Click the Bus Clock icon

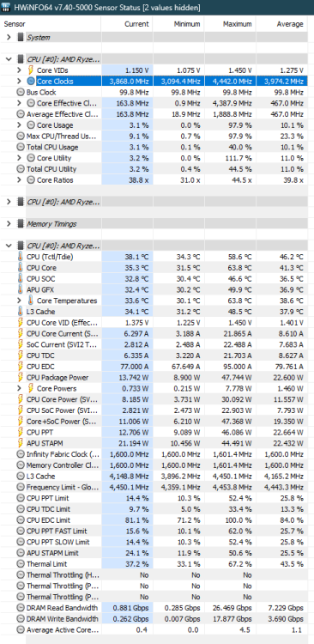click(x=21, y=93)
